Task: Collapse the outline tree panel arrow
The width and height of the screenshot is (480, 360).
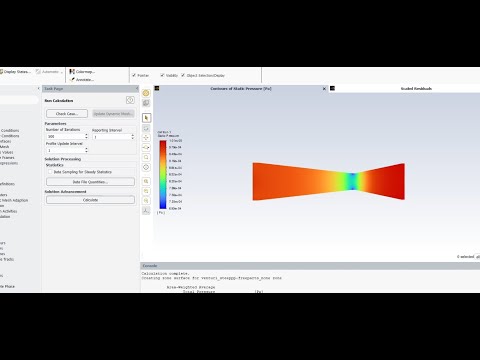Action: pyautogui.click(x=38, y=89)
